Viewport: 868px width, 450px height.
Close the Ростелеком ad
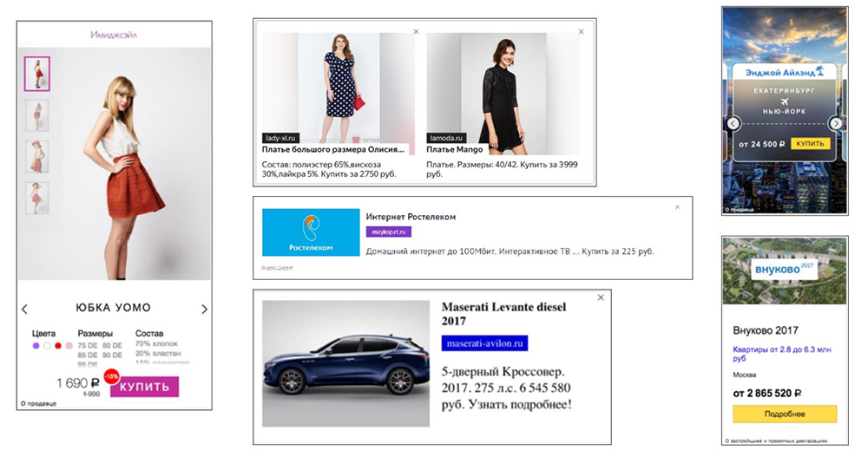[678, 207]
